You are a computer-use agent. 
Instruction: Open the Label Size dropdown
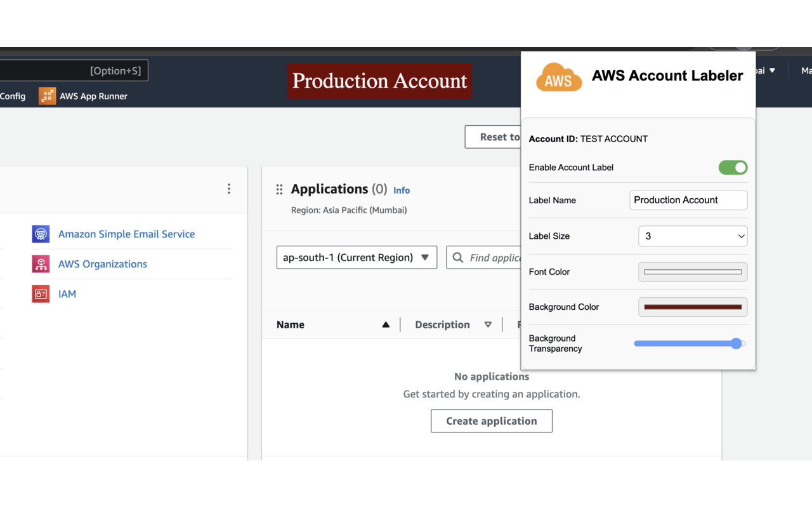click(693, 236)
